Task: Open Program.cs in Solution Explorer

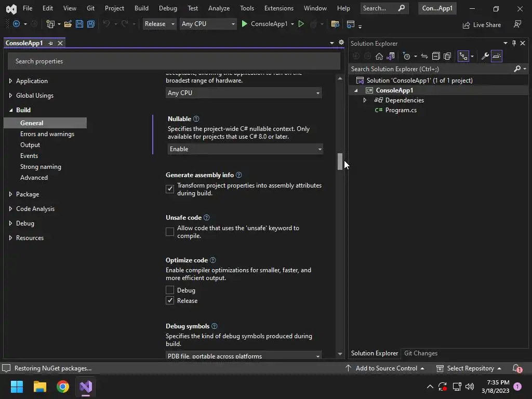Action: coord(401,110)
